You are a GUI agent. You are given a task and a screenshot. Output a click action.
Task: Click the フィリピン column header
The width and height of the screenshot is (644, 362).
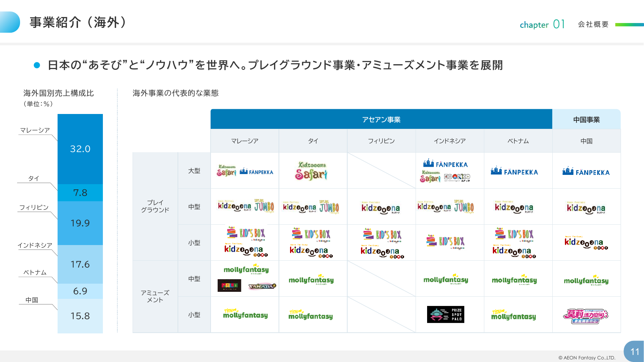381,141
